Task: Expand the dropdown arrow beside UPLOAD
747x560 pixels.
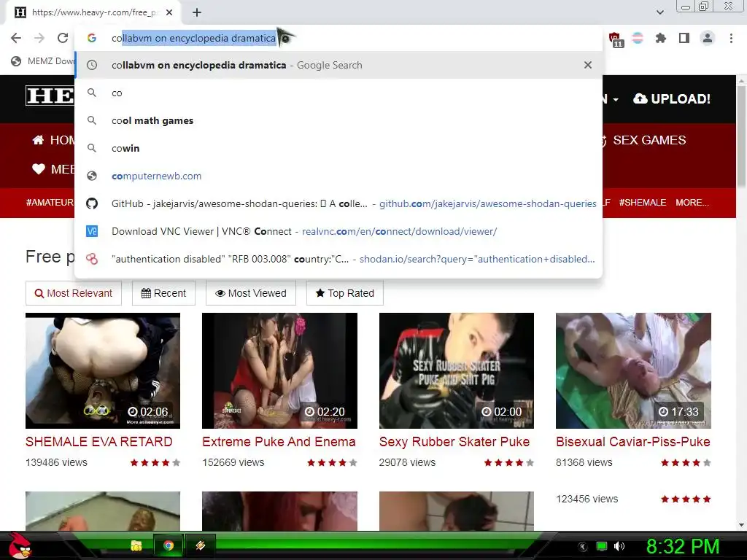Action: 616,99
